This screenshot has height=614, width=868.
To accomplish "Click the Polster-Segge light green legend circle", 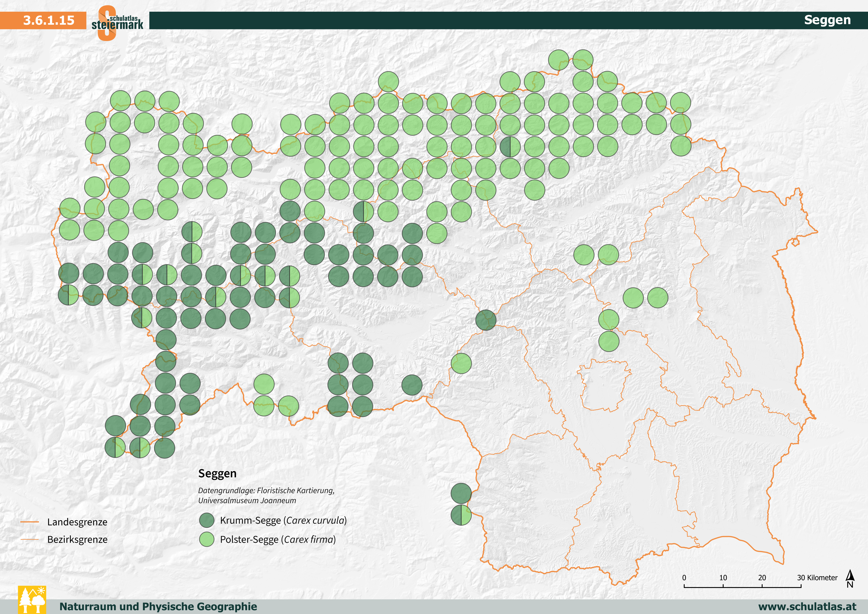I will [x=207, y=540].
